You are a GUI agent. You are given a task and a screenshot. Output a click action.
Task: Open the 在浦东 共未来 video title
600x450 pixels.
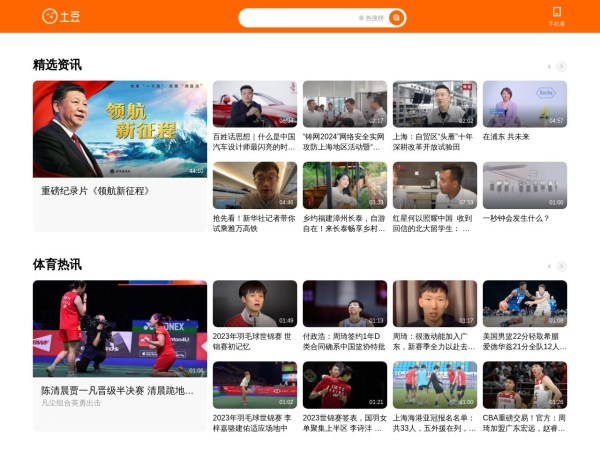(x=506, y=137)
